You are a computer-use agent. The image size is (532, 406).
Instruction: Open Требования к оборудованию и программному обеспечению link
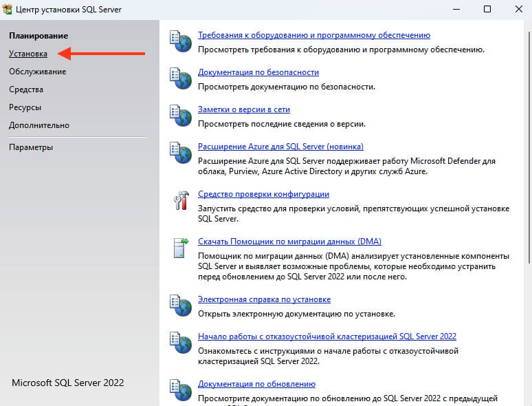[x=314, y=35]
